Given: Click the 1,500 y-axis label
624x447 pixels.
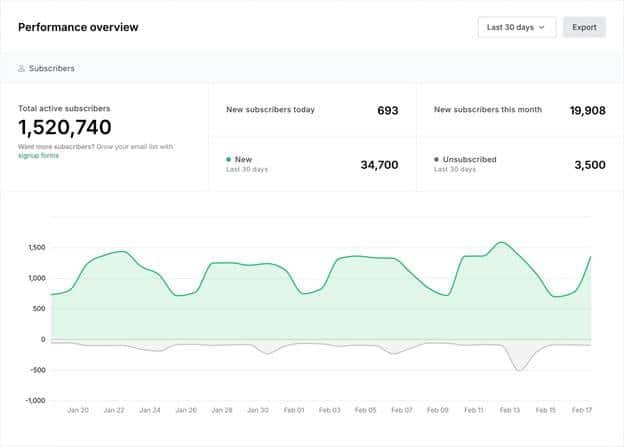Looking at the screenshot, I should (37, 247).
